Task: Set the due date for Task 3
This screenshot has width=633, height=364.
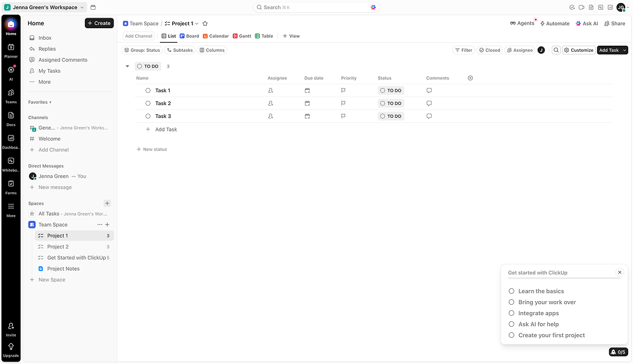Action: click(307, 116)
